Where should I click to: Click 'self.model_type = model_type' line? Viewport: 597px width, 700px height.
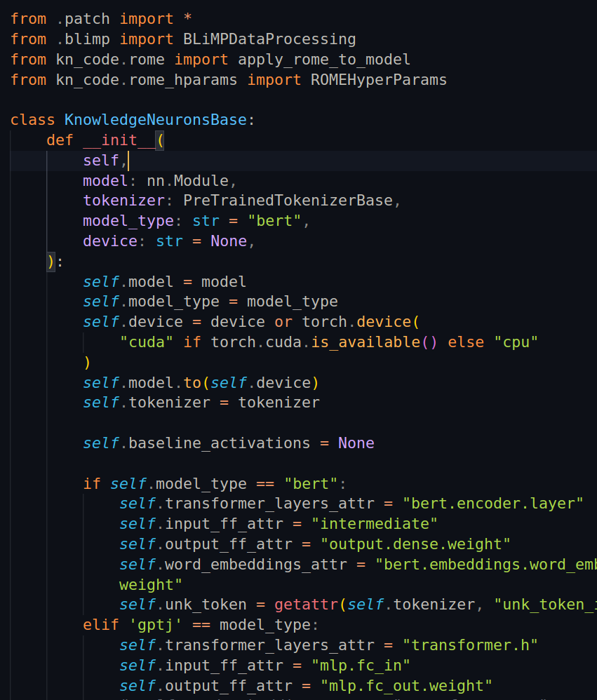(210, 302)
